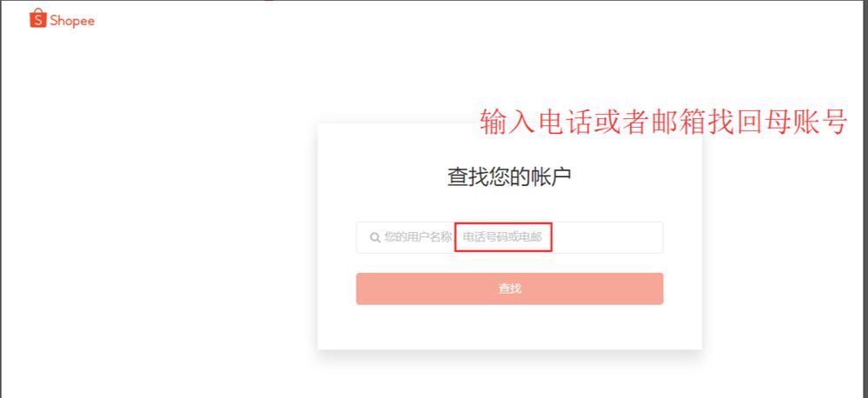868x398 pixels.
Task: Click the red-outlined 电话号码或电邮 placeholder
Action: click(x=503, y=237)
